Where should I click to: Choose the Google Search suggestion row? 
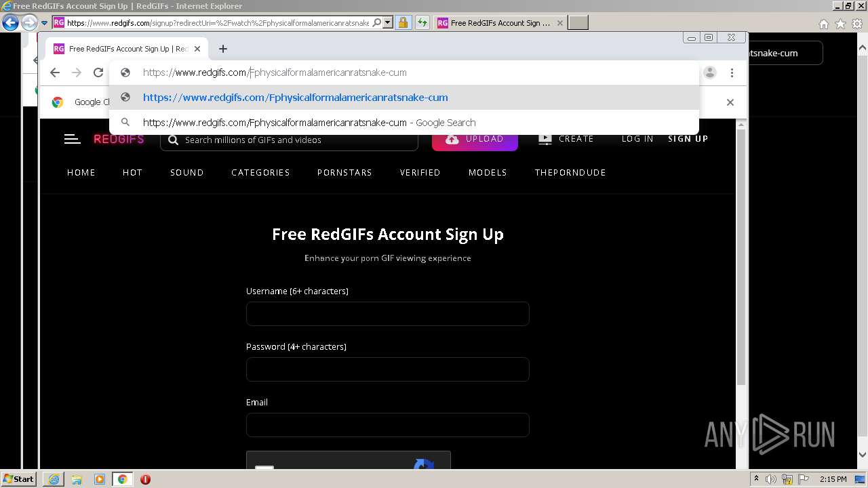point(404,123)
